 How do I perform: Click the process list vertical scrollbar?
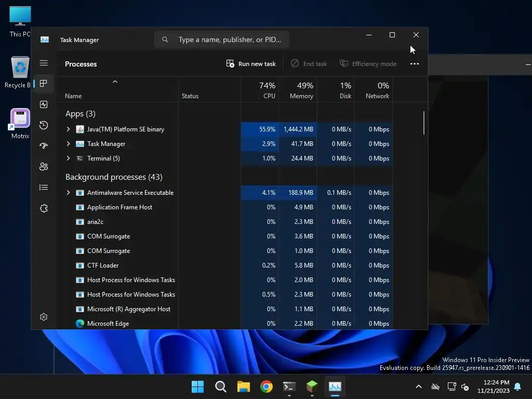(x=424, y=123)
